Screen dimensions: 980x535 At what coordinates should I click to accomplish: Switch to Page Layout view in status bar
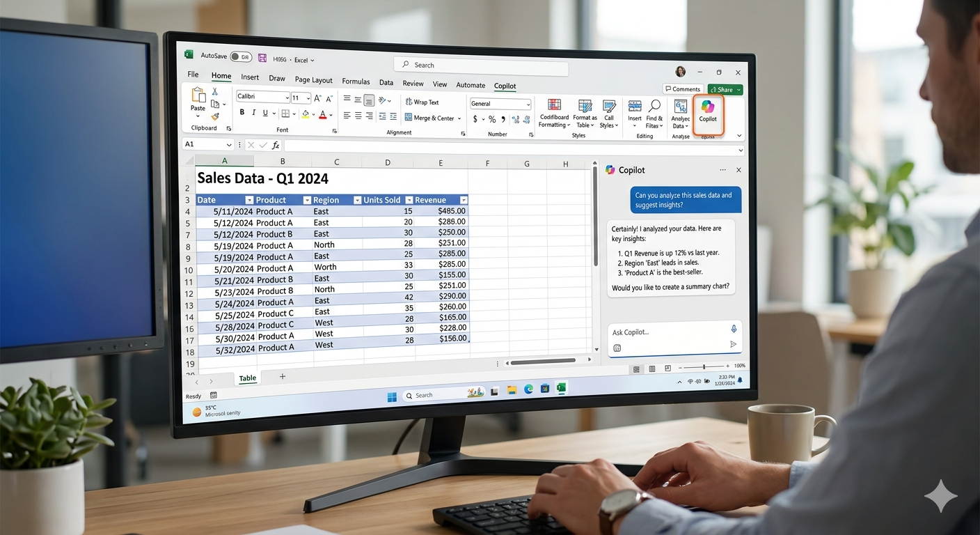click(x=652, y=369)
